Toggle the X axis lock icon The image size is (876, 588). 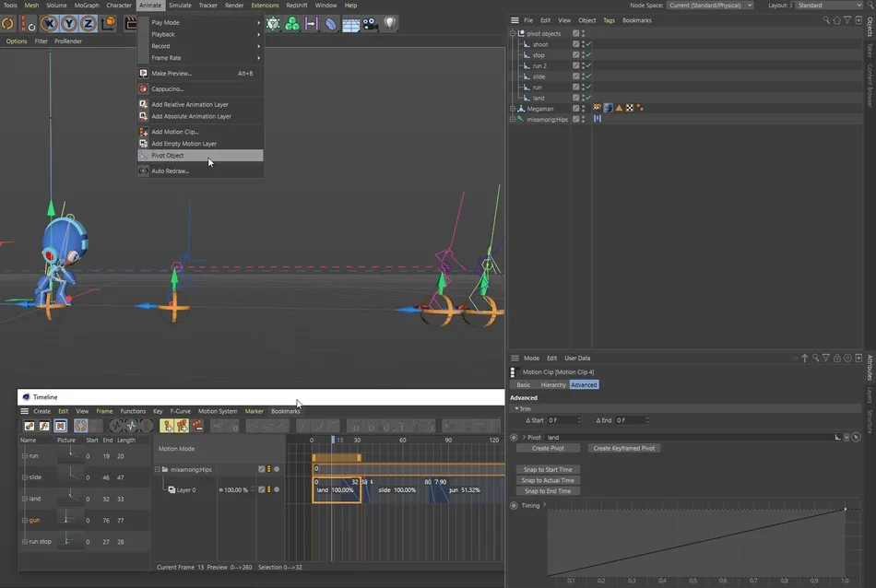(x=49, y=23)
